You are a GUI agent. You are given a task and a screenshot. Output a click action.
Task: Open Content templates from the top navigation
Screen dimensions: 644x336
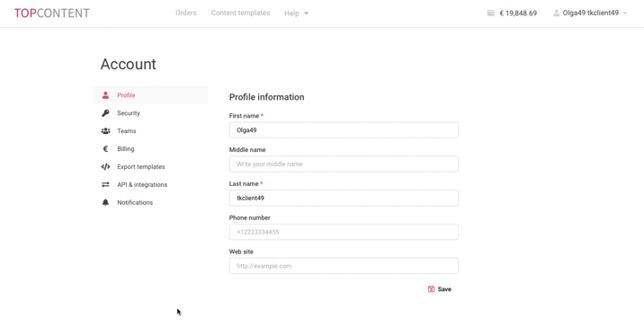point(240,13)
